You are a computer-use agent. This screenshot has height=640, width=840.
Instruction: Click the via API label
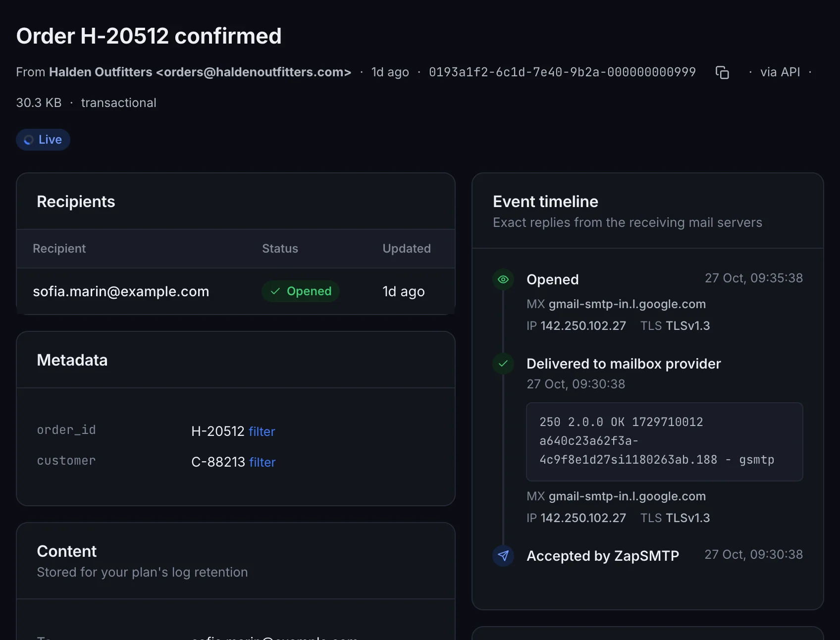[x=780, y=72]
